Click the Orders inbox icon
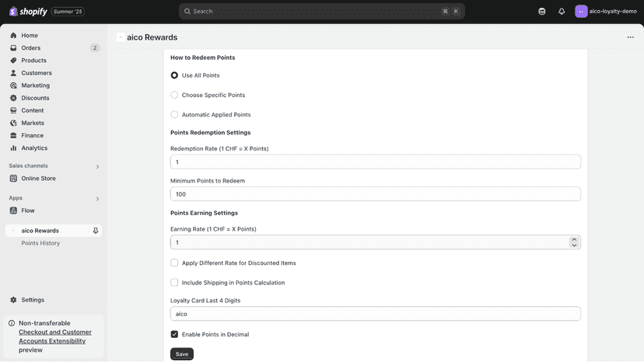 [13, 48]
